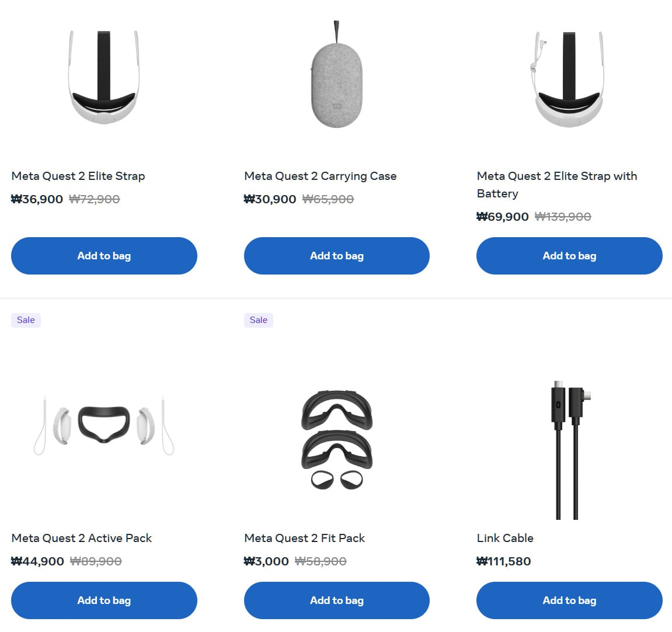Open the Fit Pack product image
Screen dimensions: 672x632
337,440
